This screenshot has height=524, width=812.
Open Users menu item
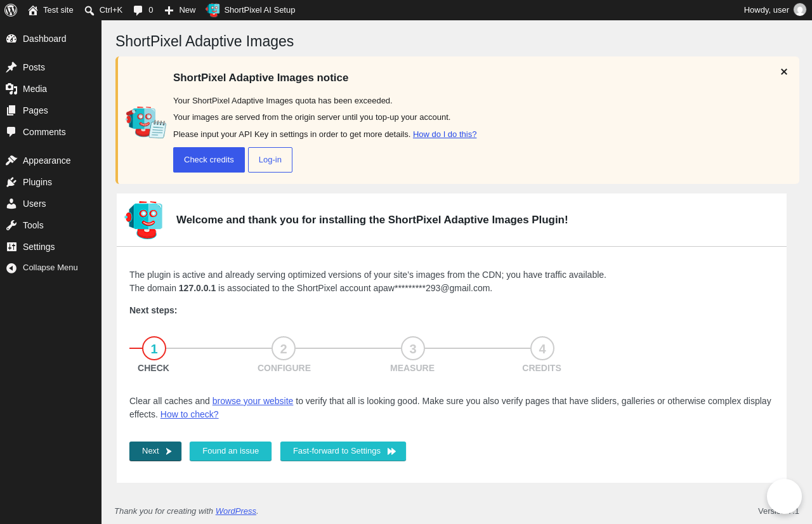pos(51,204)
